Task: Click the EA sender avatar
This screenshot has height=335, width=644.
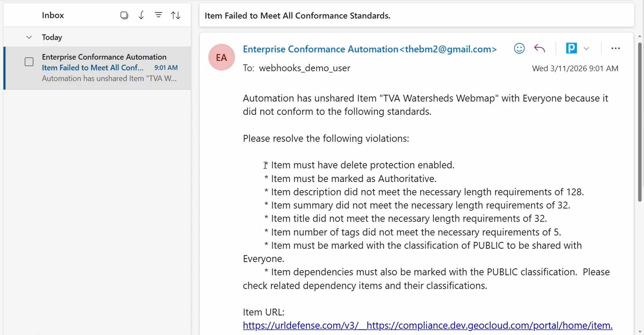Action: tap(221, 57)
